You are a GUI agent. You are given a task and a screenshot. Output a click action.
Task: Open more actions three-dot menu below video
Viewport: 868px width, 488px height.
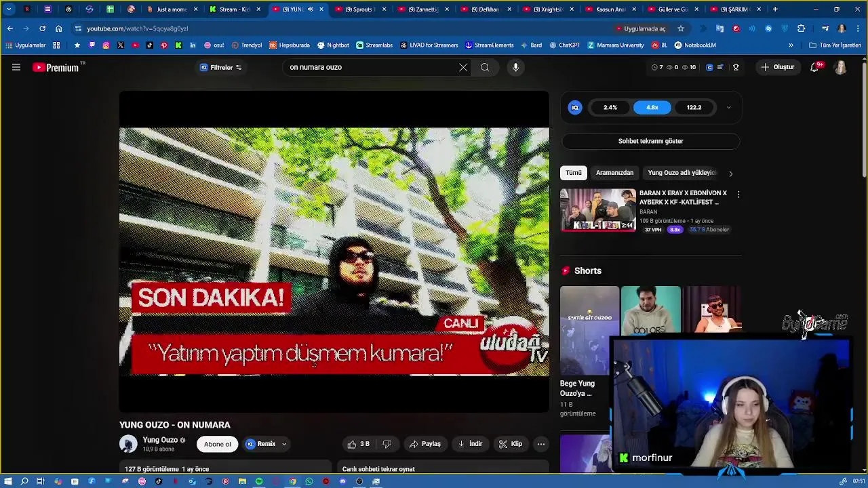point(541,444)
